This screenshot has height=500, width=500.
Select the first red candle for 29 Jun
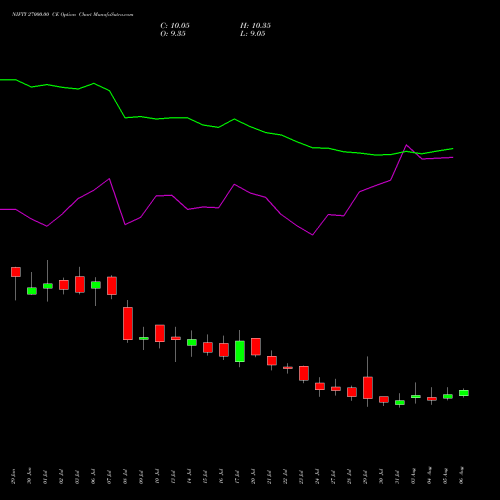[16, 272]
